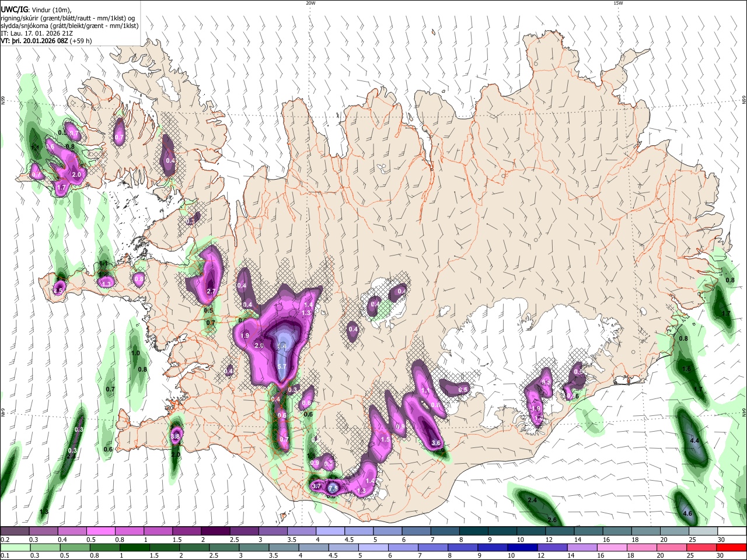The width and height of the screenshot is (747, 560).
Task: Pick the medium green swatch between 0.5 and 0.8, lower row
Action: (76, 547)
